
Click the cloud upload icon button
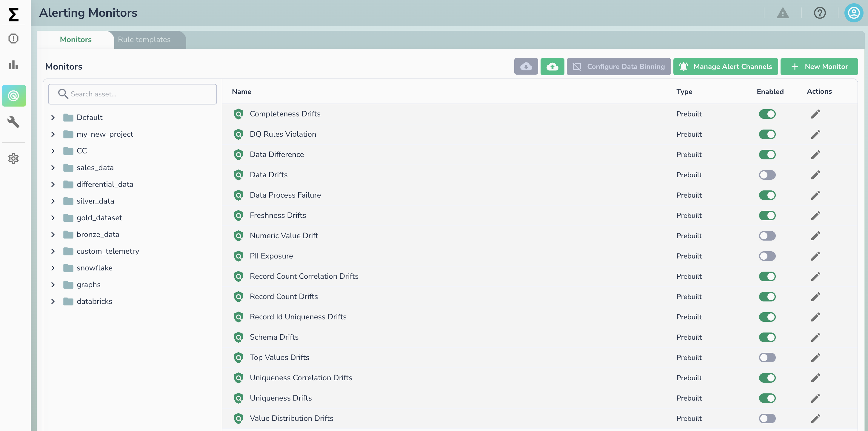click(x=552, y=66)
